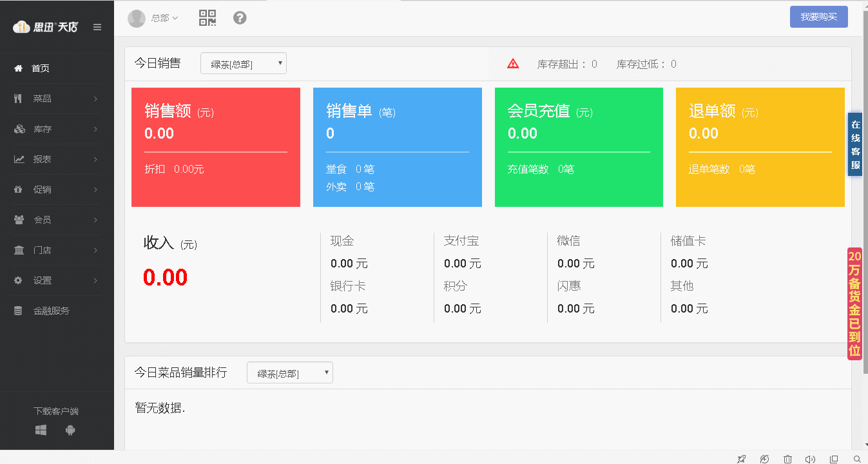Open the 今日菜品销量排行 store dropdown
Screen dimensions: 868x464
pyautogui.click(x=290, y=372)
